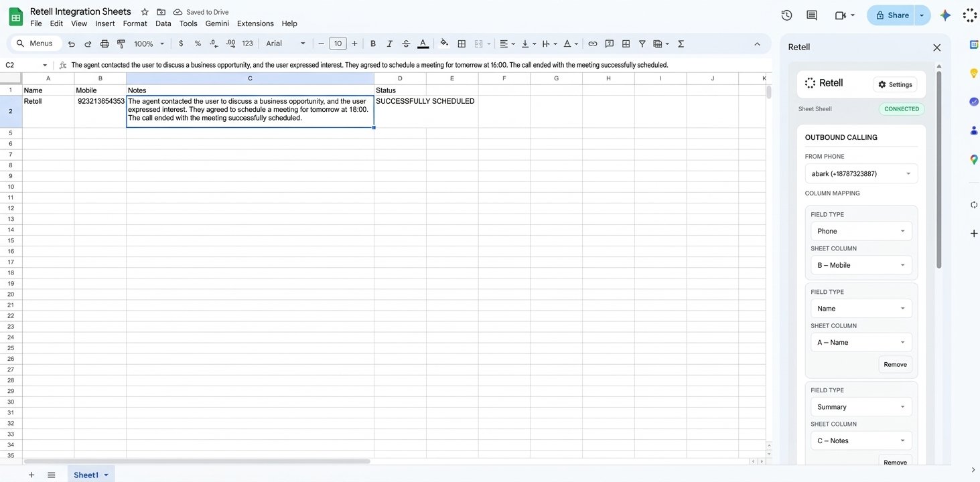Screen dimensions: 980x482
Task: Create a filter
Action: click(x=642, y=44)
